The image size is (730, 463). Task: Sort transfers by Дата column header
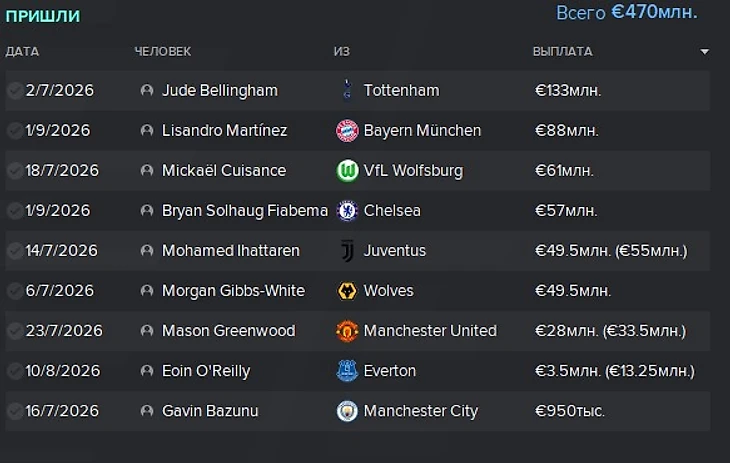point(22,51)
